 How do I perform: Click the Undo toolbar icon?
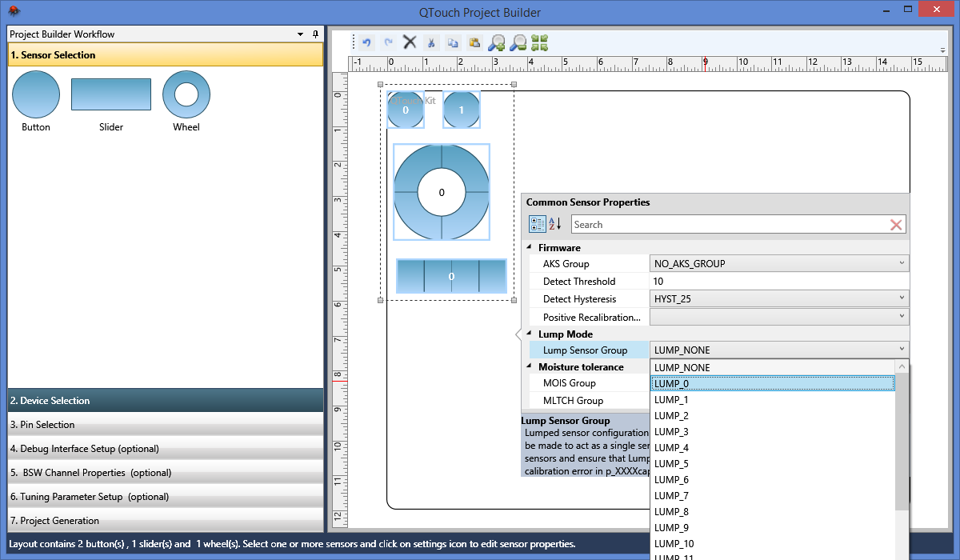(366, 42)
